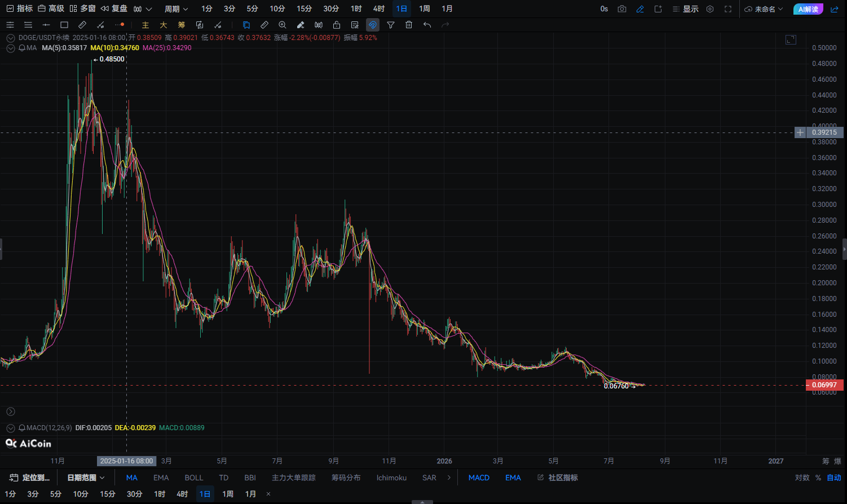Toggle the lock drawings icon
The width and height of the screenshot is (847, 504).
[x=337, y=25]
